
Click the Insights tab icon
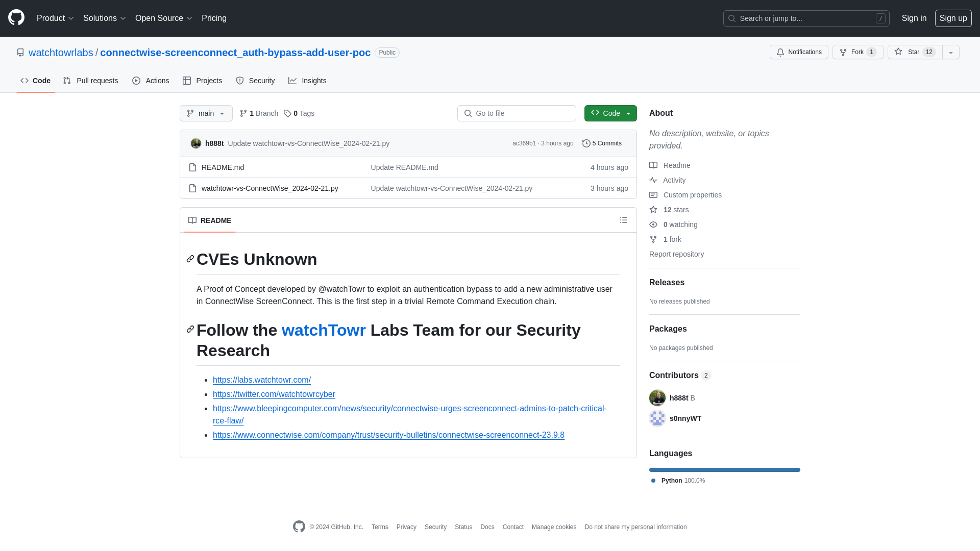pyautogui.click(x=293, y=80)
